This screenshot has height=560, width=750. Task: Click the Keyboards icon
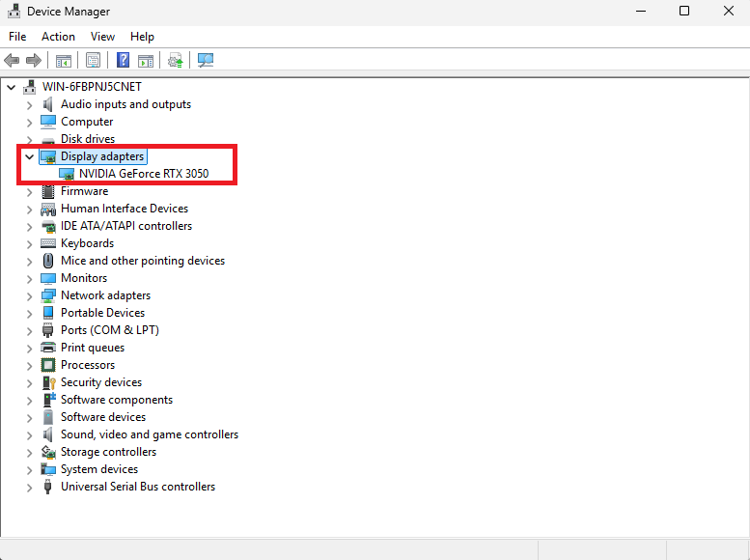pos(48,243)
